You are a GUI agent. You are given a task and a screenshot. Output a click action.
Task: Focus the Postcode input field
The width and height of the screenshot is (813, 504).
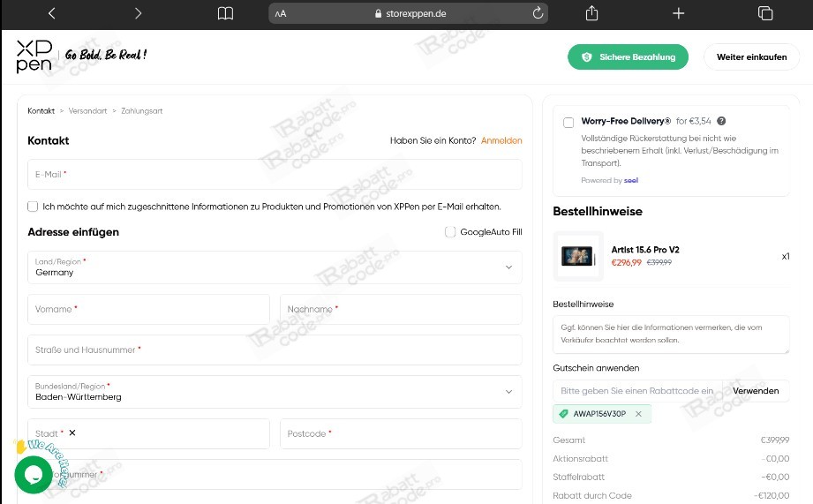point(401,433)
